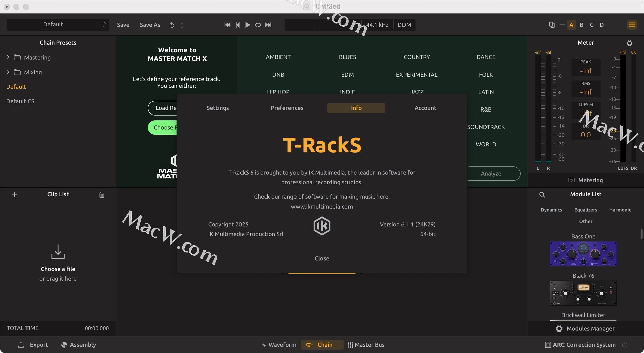Image resolution: width=644 pixels, height=353 pixels.
Task: Toggle the loop playback icon
Action: [258, 25]
